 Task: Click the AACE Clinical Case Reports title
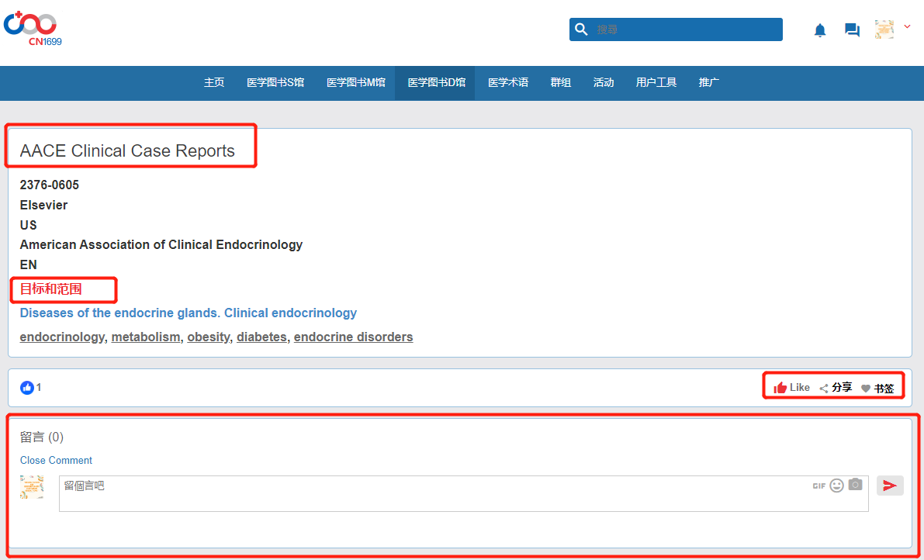127,150
